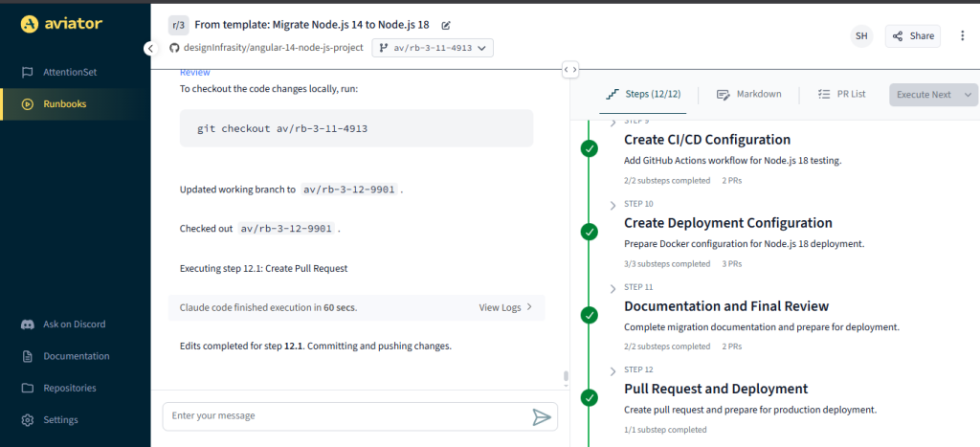The image size is (980, 447).
Task: Open the three-dot more options menu
Action: [963, 35]
